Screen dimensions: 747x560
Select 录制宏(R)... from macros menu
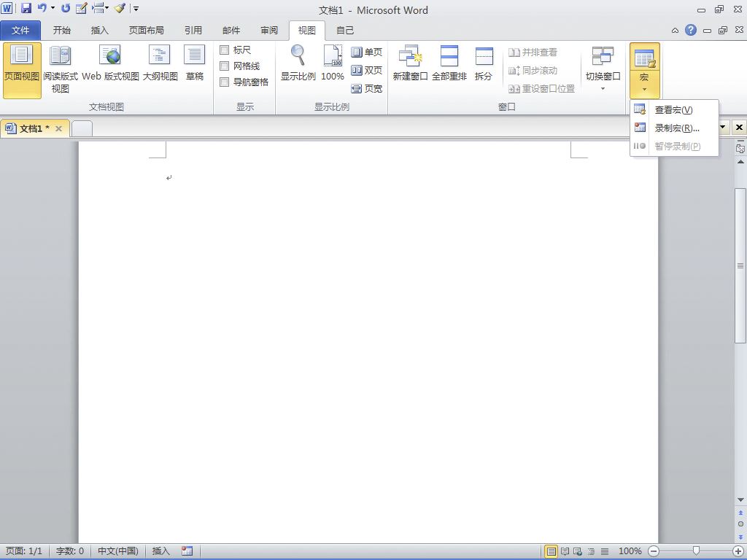pyautogui.click(x=673, y=128)
